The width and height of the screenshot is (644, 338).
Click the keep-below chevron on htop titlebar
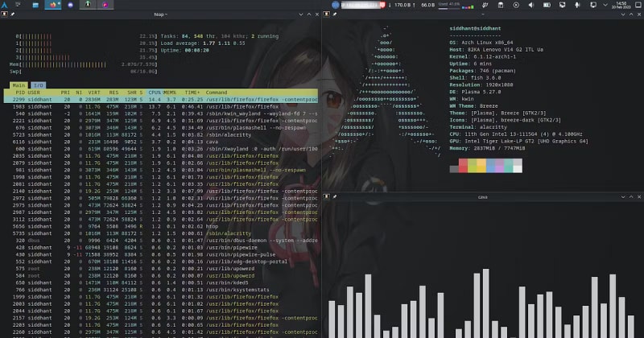(300, 15)
